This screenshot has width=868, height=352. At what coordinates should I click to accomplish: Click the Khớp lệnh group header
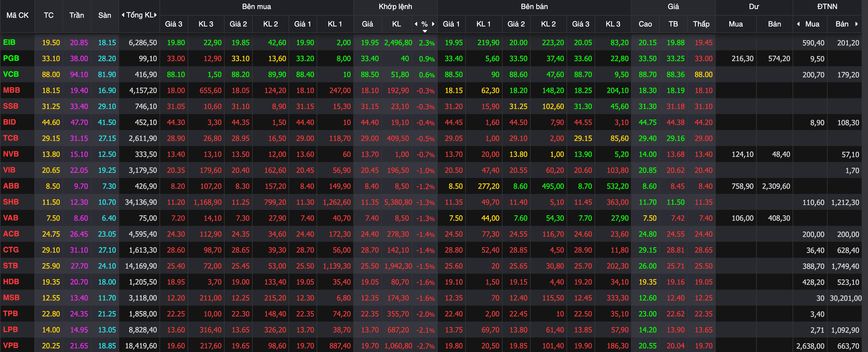[395, 6]
